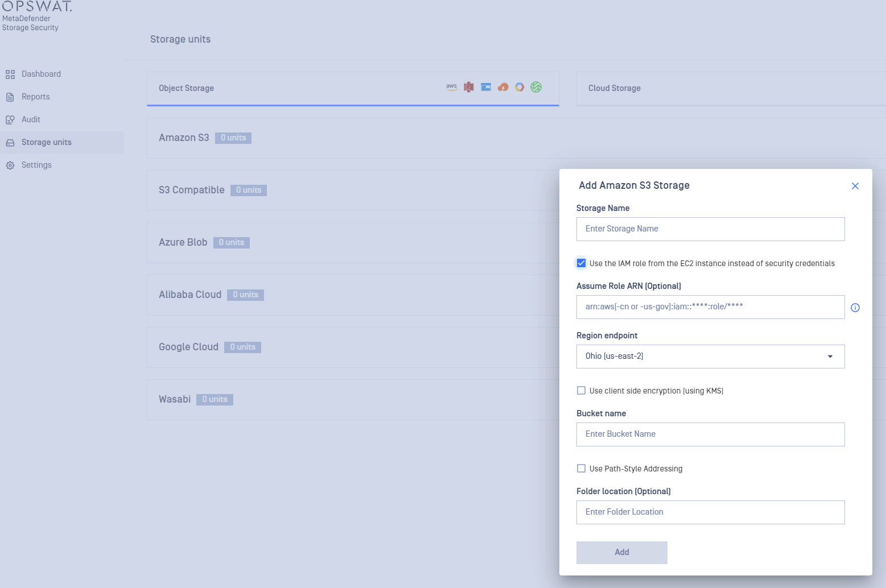
Task: Switch to the Cloud Storage tab
Action: [x=731, y=88]
